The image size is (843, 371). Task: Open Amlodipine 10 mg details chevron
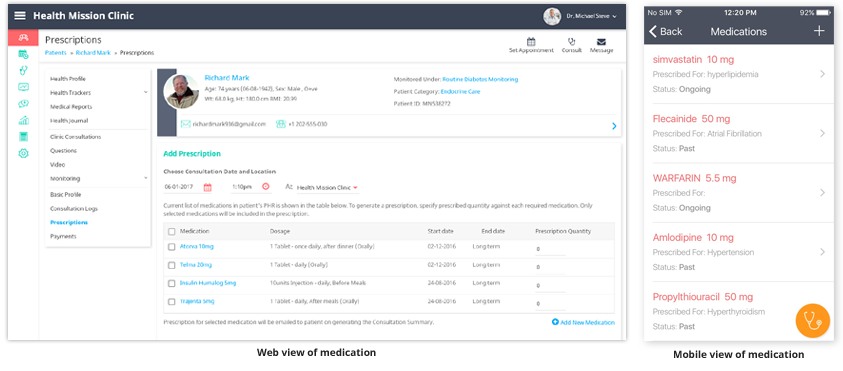823,252
